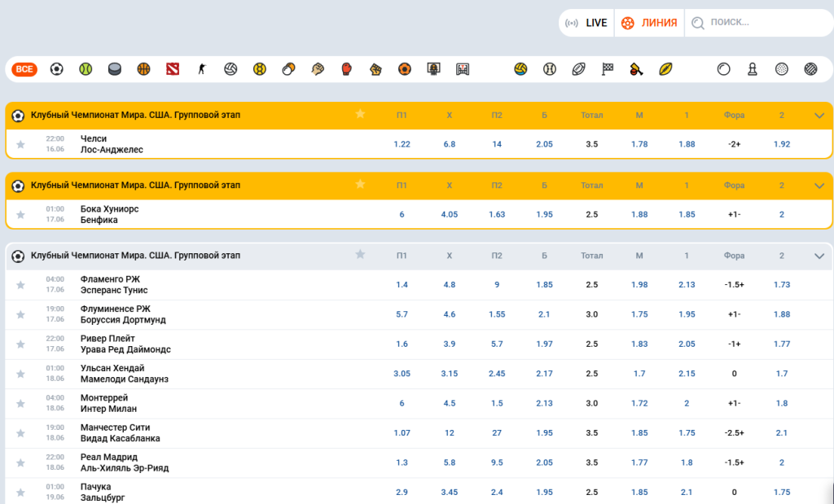Select the table tennis balls filter
The image size is (834, 504).
click(x=288, y=69)
